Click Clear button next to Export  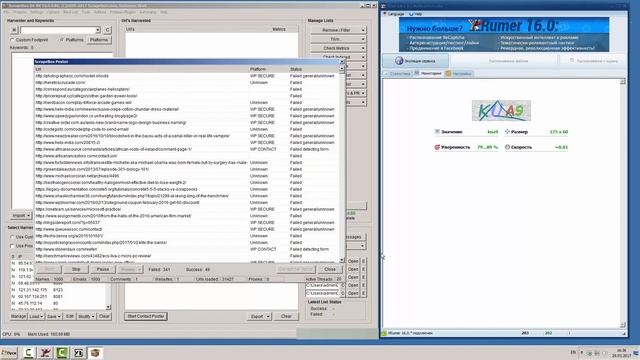286,316
